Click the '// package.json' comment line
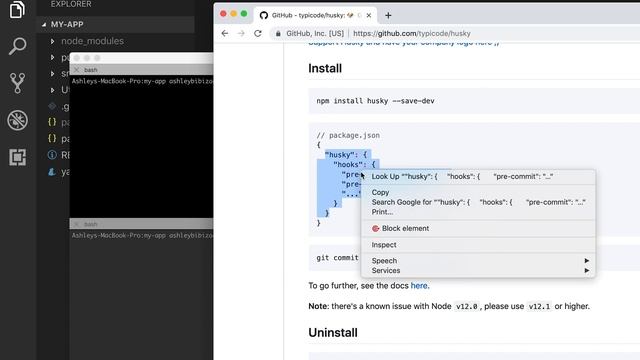Image resolution: width=640 pixels, height=360 pixels. (x=348, y=135)
